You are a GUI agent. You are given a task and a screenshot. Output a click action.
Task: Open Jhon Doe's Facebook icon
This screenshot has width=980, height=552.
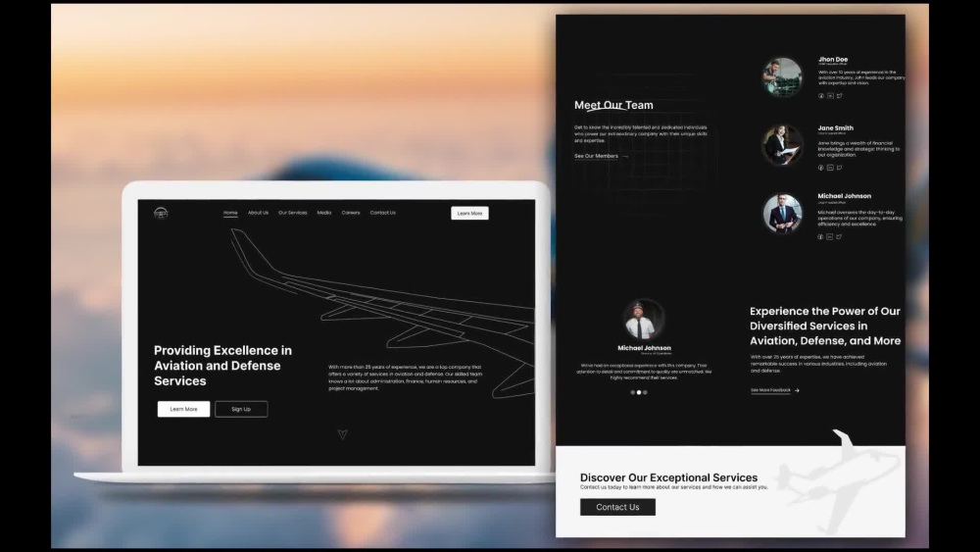pos(821,96)
